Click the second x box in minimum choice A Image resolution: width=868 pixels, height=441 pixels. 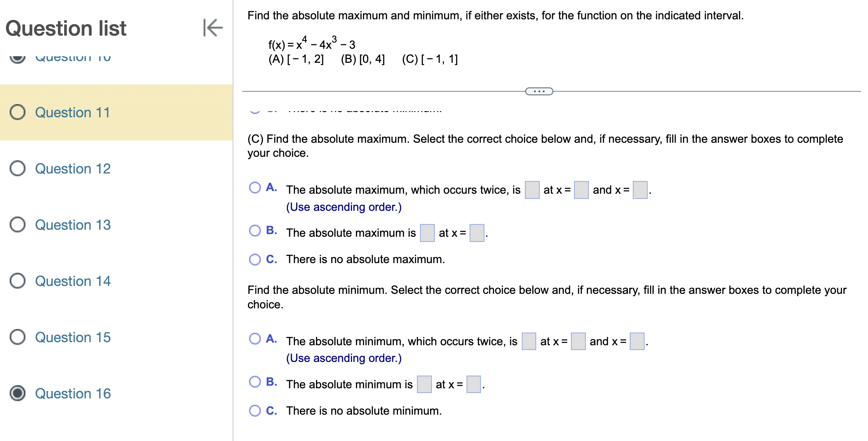click(636, 341)
